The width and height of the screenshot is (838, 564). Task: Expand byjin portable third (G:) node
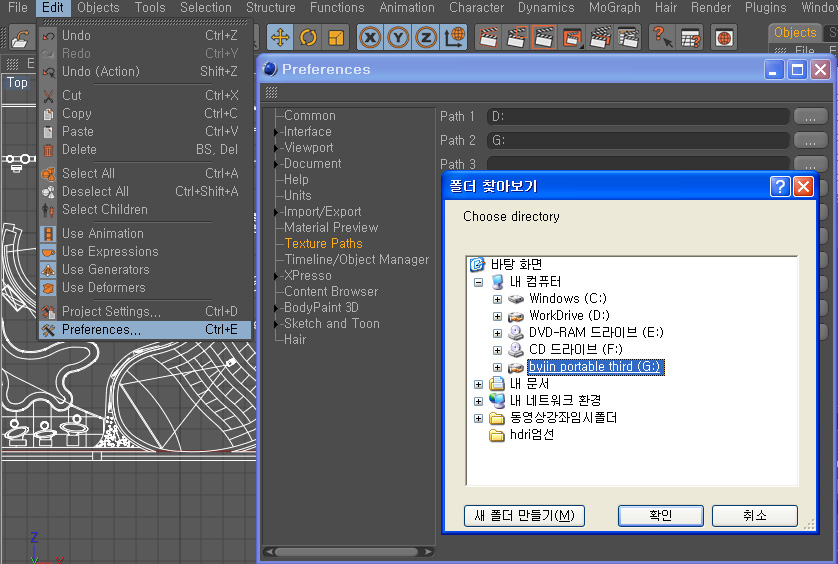click(497, 368)
